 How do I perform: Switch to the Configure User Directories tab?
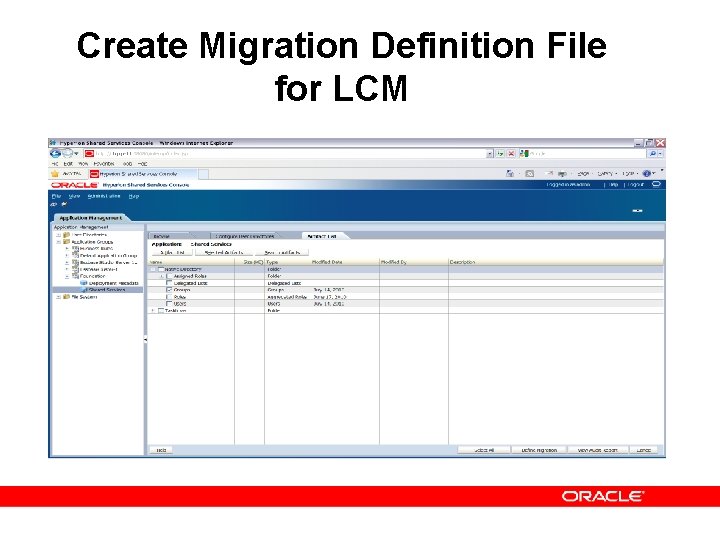point(244,236)
